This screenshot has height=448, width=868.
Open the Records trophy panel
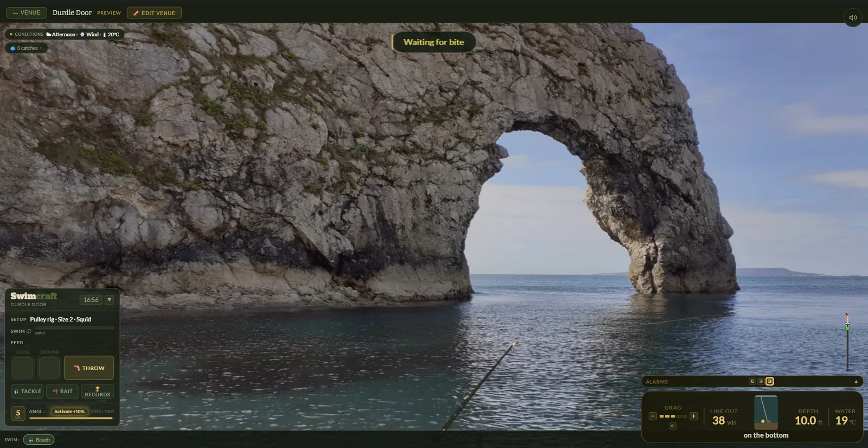click(x=98, y=391)
